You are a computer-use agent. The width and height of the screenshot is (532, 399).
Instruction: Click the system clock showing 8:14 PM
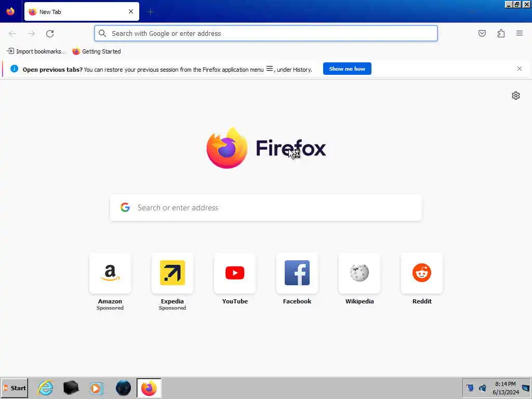[506, 388]
